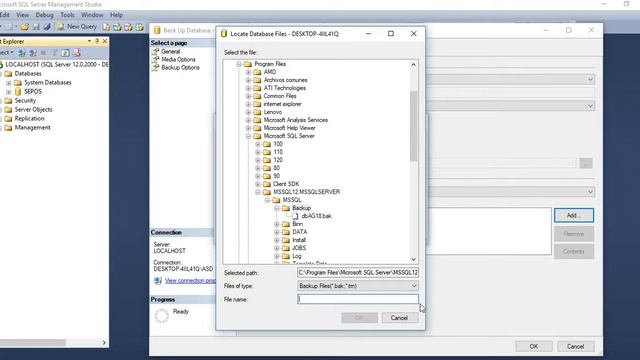Image resolution: width=640 pixels, height=360 pixels.
Task: Select the Replication node in Object Explorer
Action: click(x=29, y=118)
